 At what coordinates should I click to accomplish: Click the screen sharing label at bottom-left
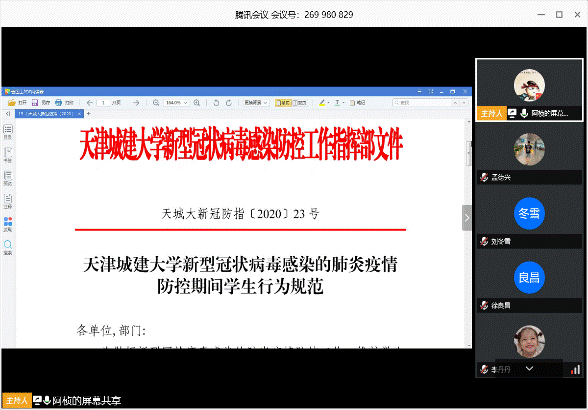(86, 401)
